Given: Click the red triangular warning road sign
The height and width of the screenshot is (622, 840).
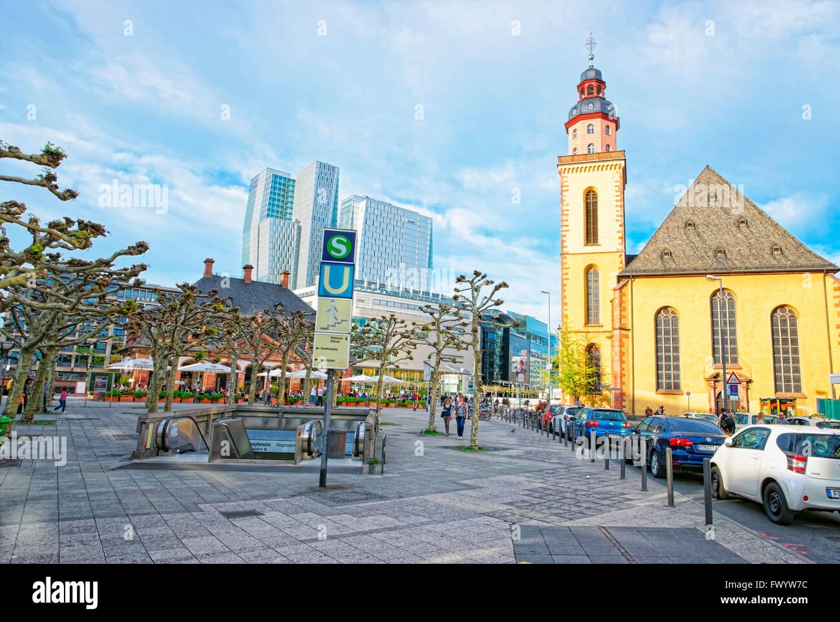Looking at the screenshot, I should point(733,378).
